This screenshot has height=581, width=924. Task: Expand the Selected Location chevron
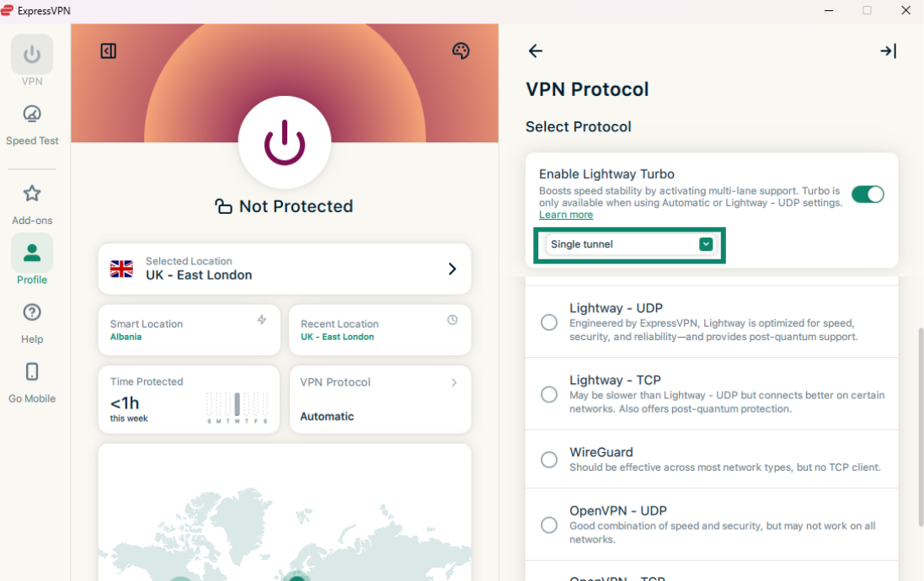452,269
